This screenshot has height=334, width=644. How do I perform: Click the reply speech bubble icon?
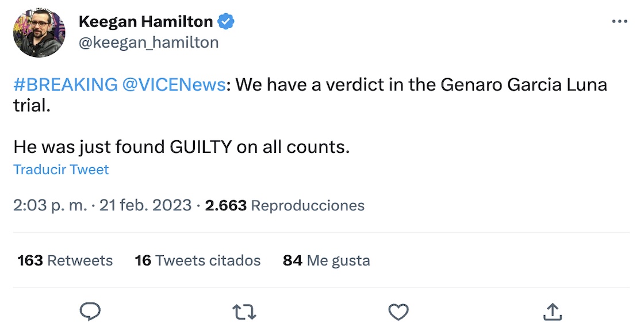coord(90,312)
